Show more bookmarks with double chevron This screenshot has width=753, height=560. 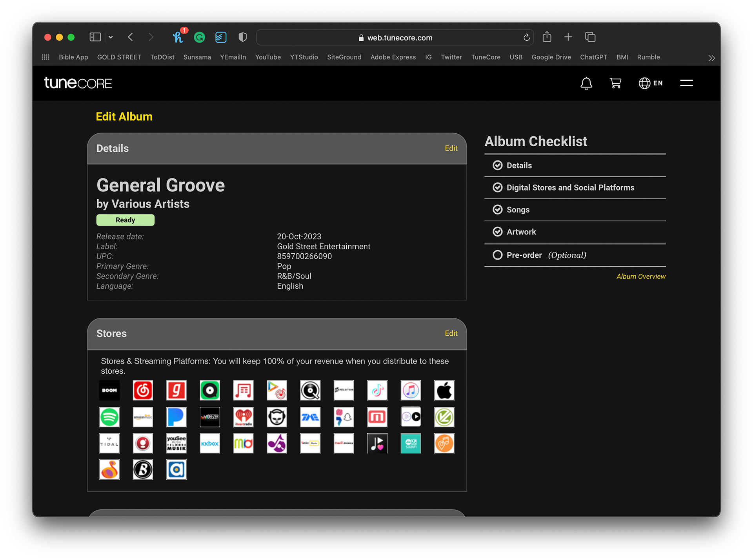click(x=711, y=58)
